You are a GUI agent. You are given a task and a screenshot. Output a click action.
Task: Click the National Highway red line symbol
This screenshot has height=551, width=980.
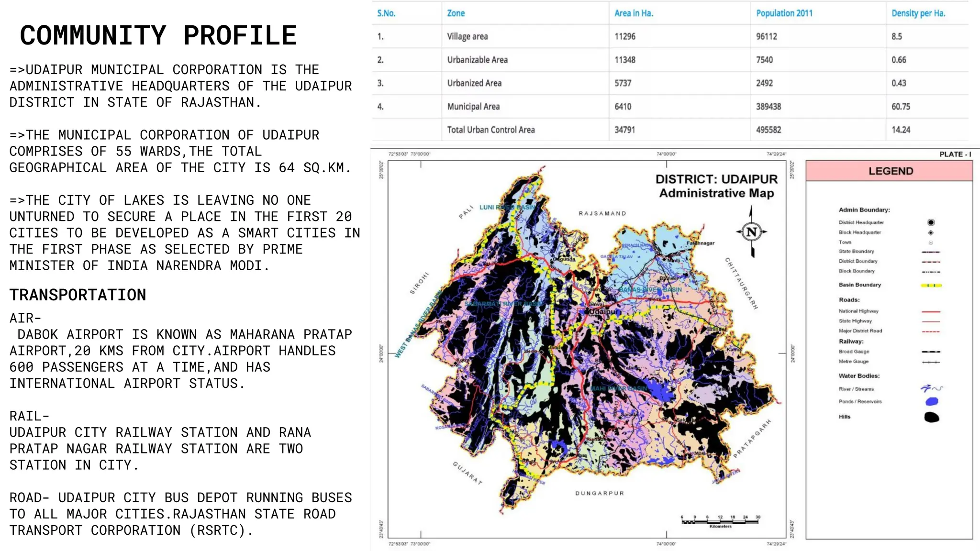[x=931, y=311]
